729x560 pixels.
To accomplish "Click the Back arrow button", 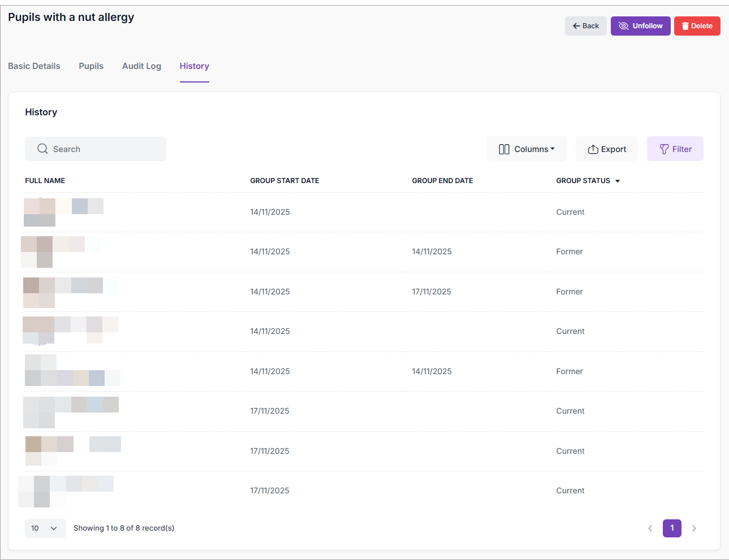I will [x=585, y=26].
